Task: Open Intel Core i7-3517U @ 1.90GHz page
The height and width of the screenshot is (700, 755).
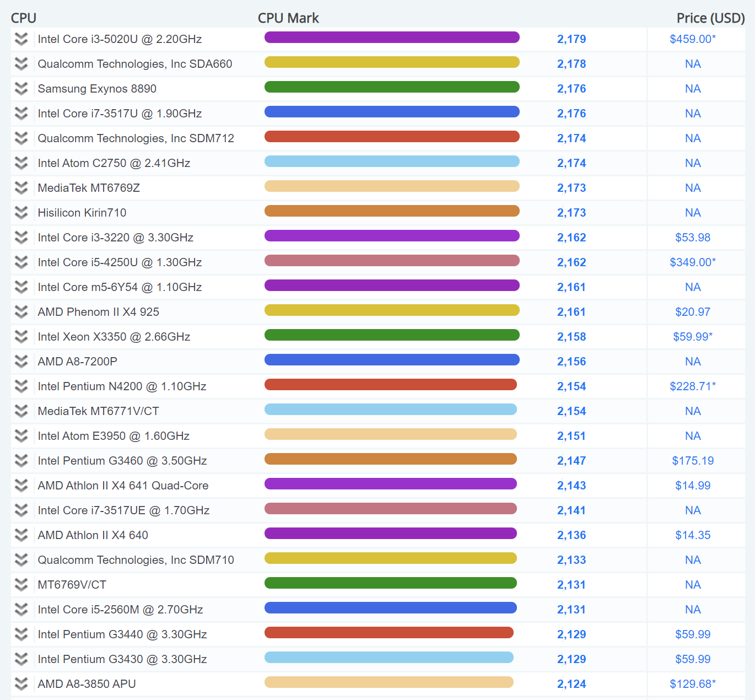Action: coord(120,114)
